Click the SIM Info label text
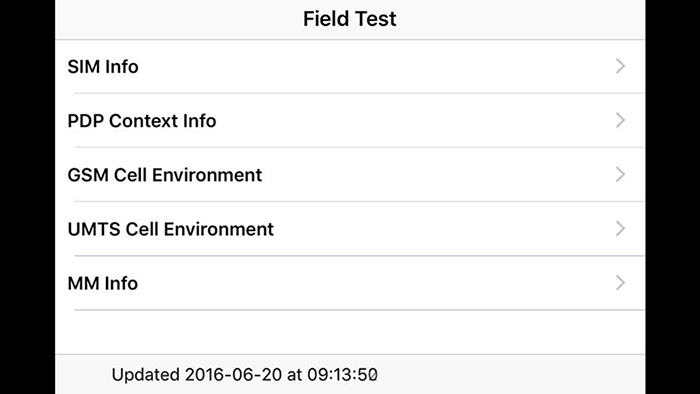This screenshot has height=394, width=700. (x=103, y=66)
